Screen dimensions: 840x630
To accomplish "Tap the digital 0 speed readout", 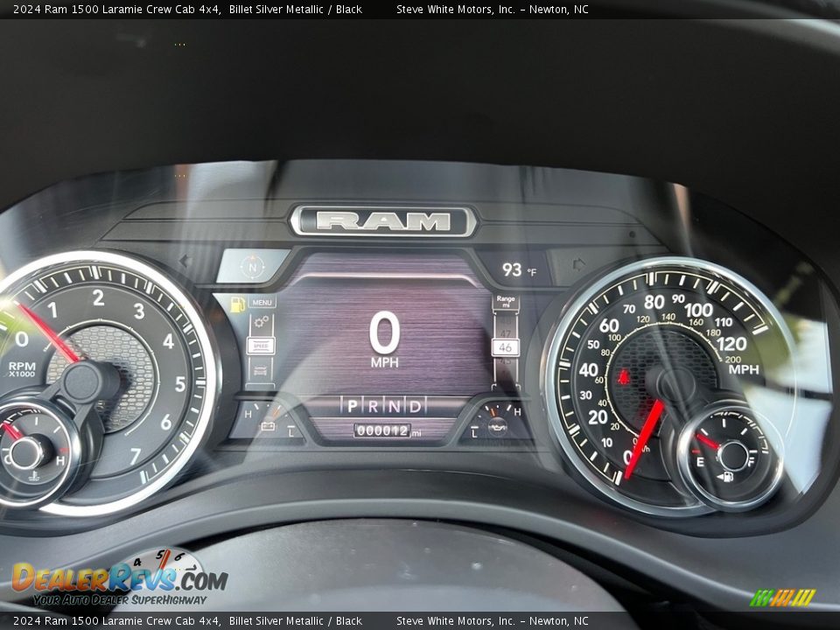I will (x=384, y=332).
